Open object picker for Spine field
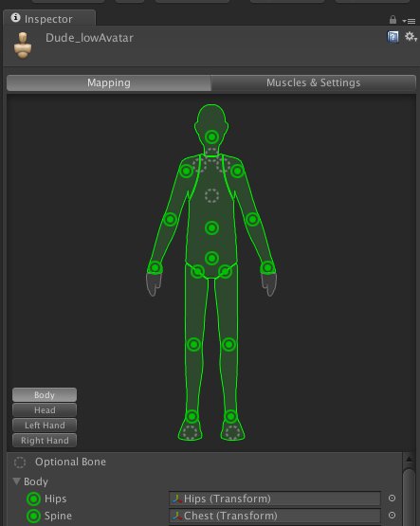This screenshot has height=526, width=420. 392,516
